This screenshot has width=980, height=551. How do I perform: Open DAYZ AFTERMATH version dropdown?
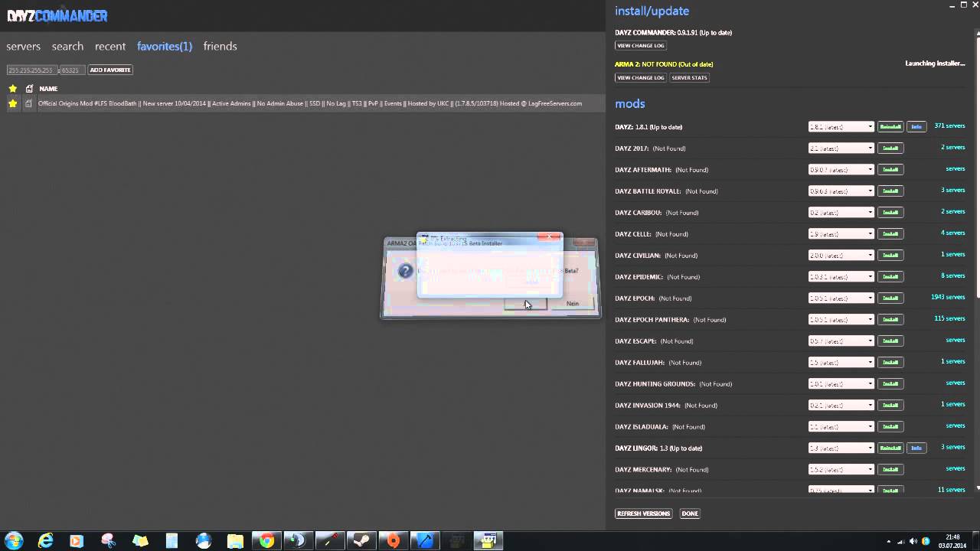[x=841, y=170]
